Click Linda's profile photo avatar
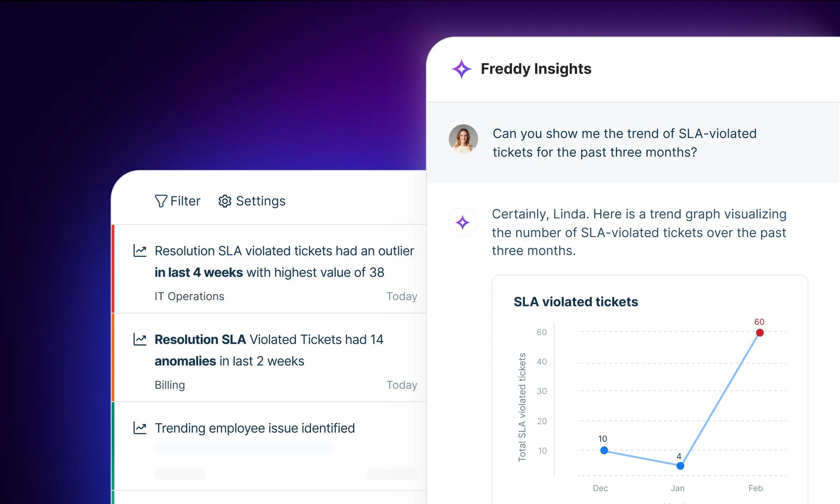The image size is (840, 504). pos(463,139)
